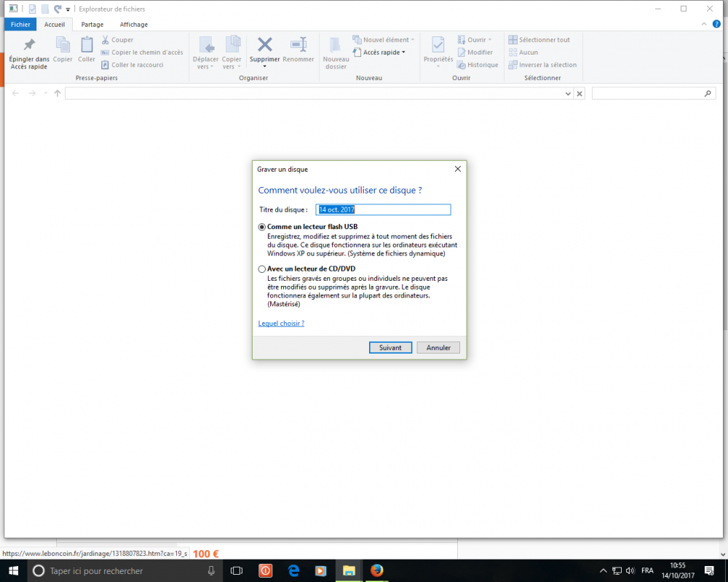The width and height of the screenshot is (728, 582).
Task: Click the Annuler button in dialog
Action: (438, 348)
